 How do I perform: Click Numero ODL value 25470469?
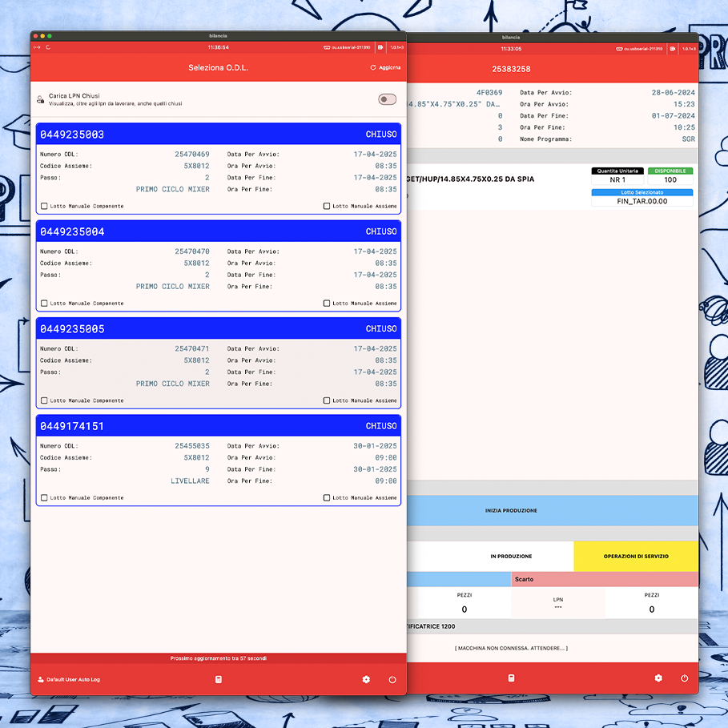coord(192,154)
